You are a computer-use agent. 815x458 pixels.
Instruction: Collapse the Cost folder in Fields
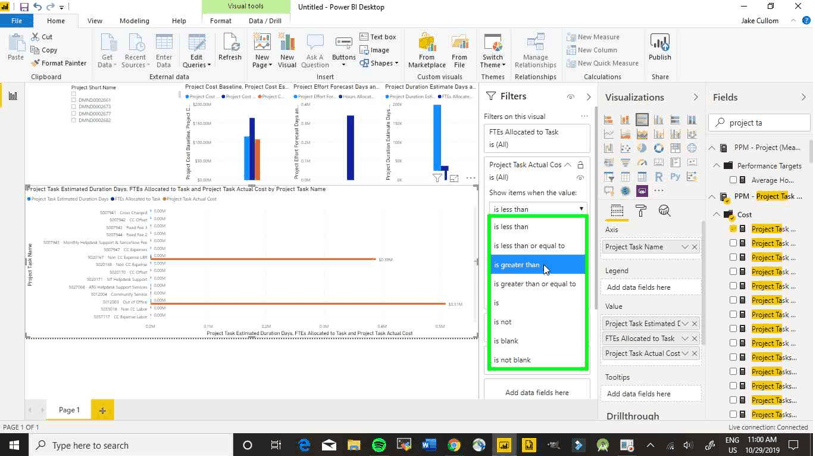click(717, 214)
